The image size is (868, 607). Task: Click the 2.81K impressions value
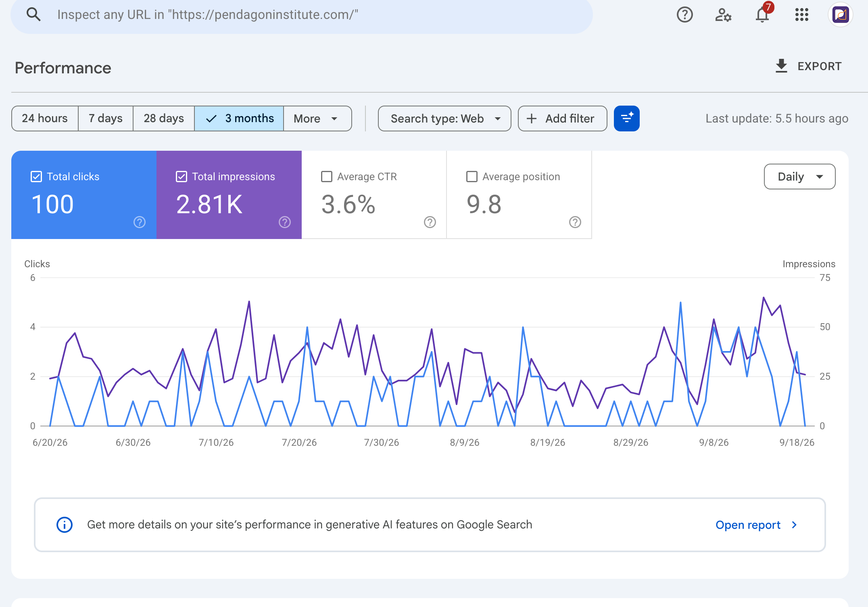[209, 204]
